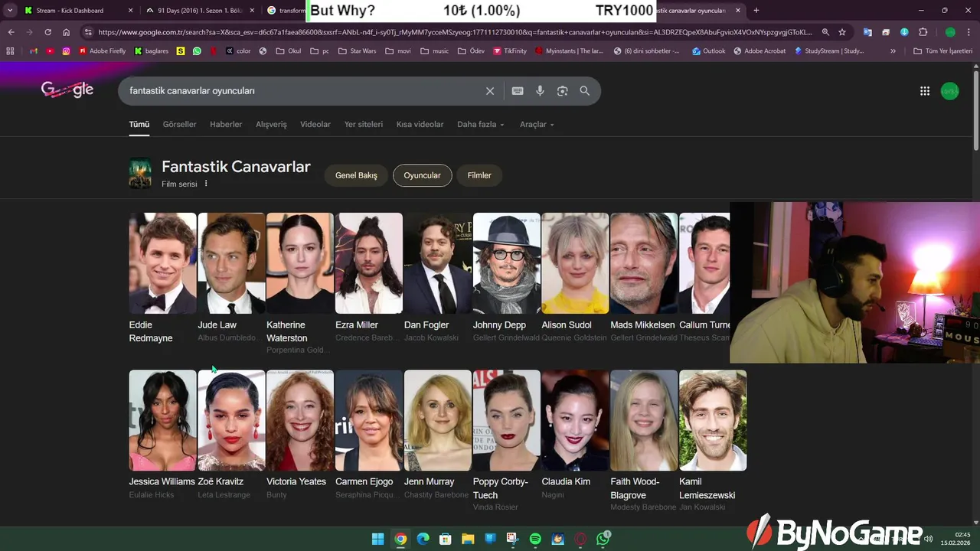Open Spotify from the taskbar
This screenshot has width=980, height=551.
click(x=535, y=539)
